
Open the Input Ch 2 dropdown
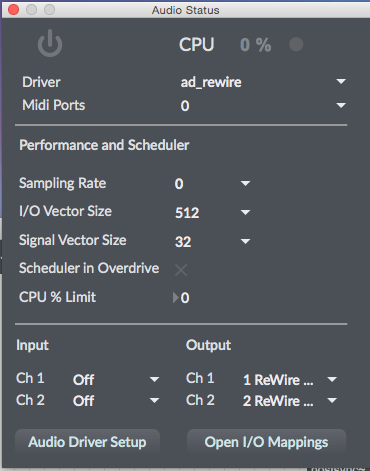point(116,400)
